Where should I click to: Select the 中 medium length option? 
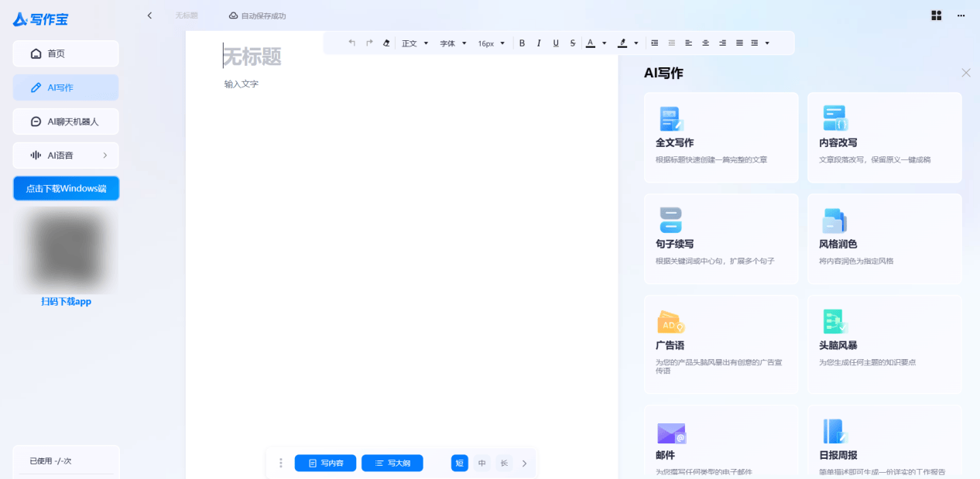pos(481,463)
